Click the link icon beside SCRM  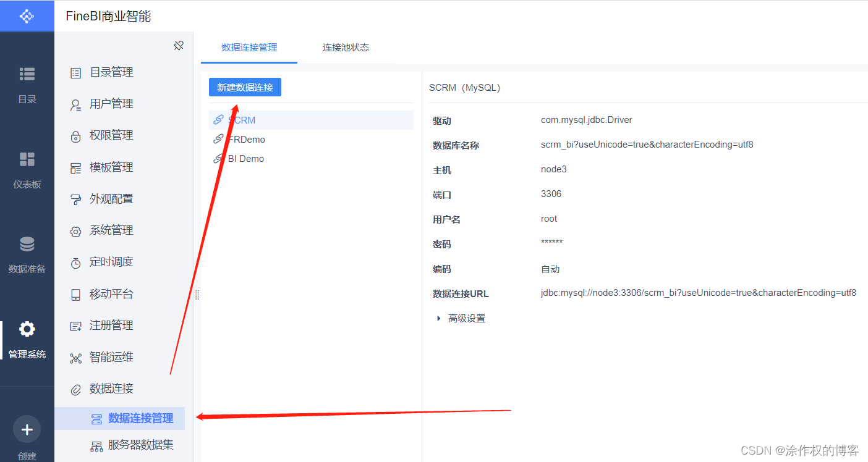coord(218,120)
